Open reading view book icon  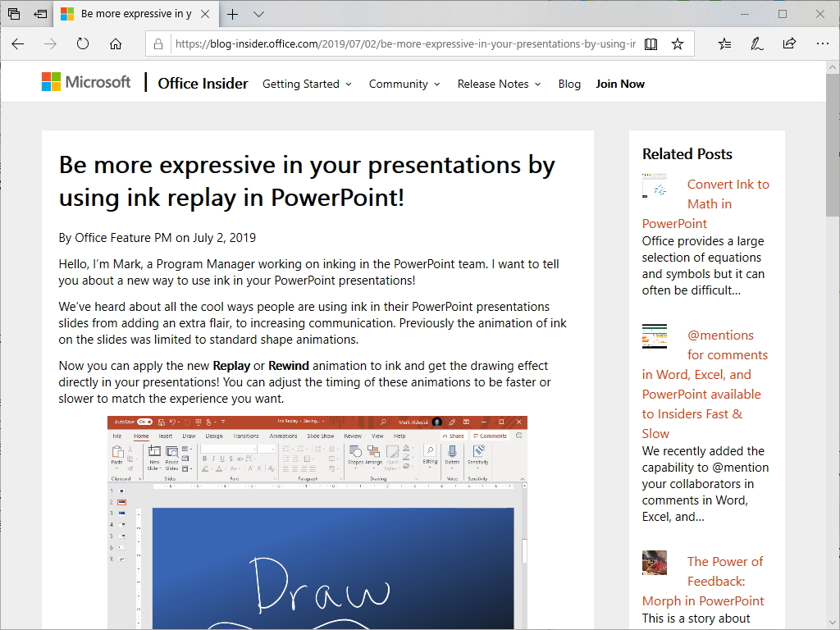(651, 44)
